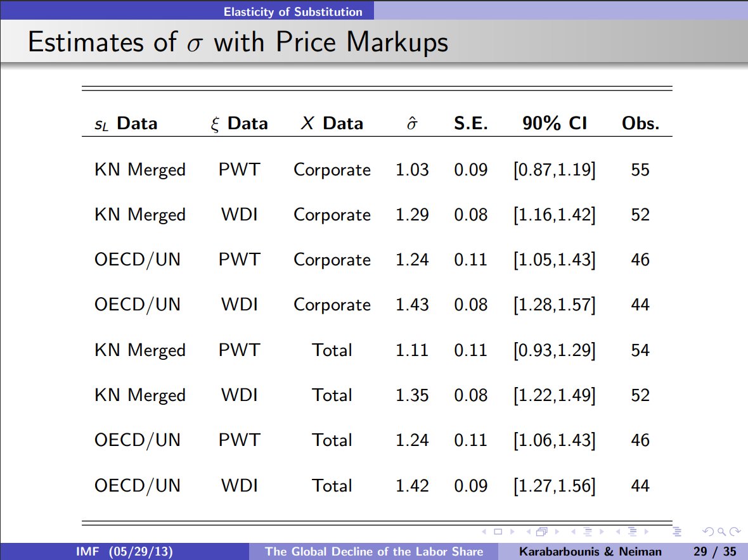Click WDI in the row with estimate 1.29
The image size is (748, 560).
click(239, 215)
